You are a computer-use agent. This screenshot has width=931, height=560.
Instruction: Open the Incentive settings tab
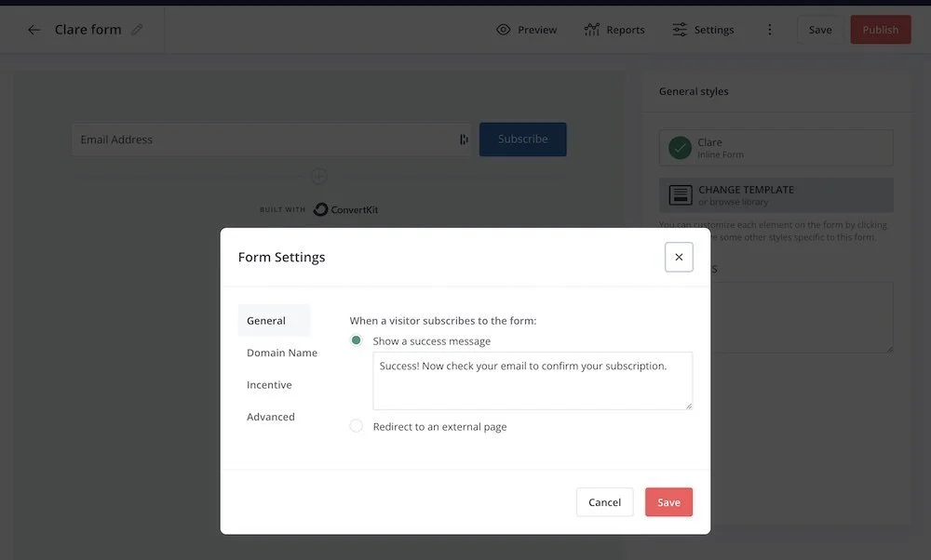[270, 384]
